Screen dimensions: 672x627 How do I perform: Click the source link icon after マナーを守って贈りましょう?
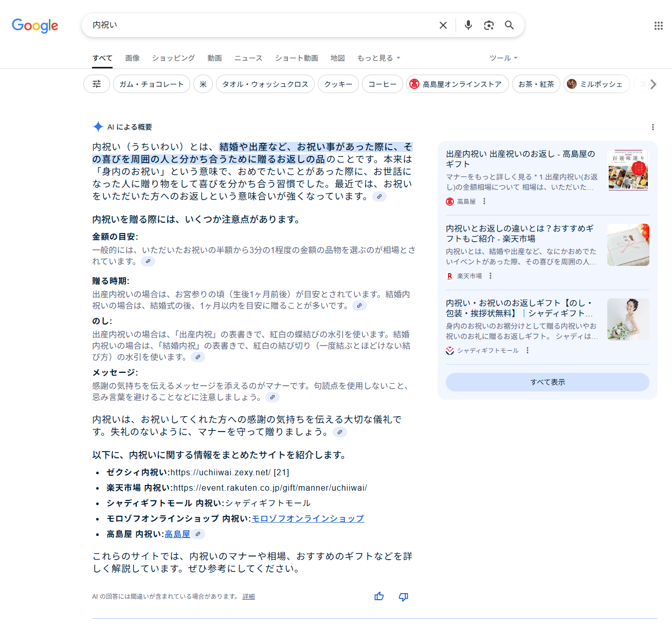[x=340, y=432]
